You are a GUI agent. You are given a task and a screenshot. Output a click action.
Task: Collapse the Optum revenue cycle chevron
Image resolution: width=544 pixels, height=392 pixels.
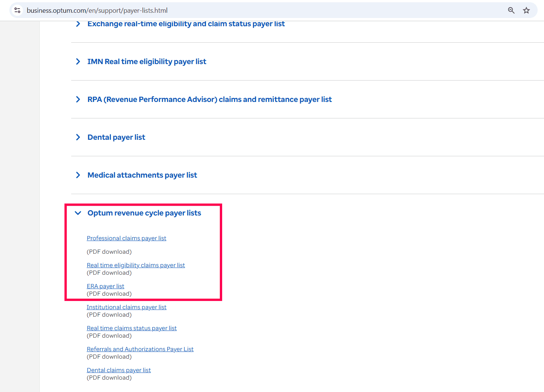(78, 213)
